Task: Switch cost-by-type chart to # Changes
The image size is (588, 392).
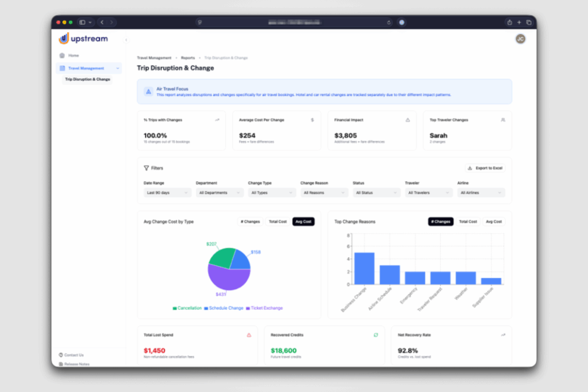Action: [250, 222]
